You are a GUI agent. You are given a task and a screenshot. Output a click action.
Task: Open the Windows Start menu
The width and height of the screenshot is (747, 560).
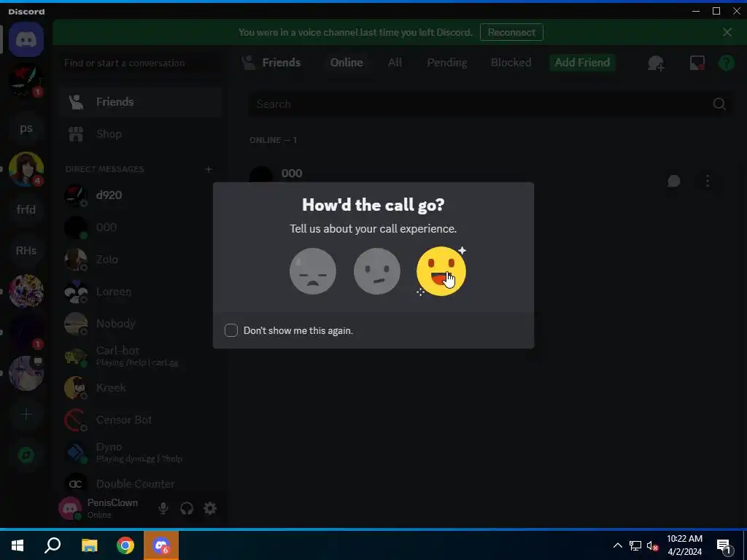click(x=18, y=545)
